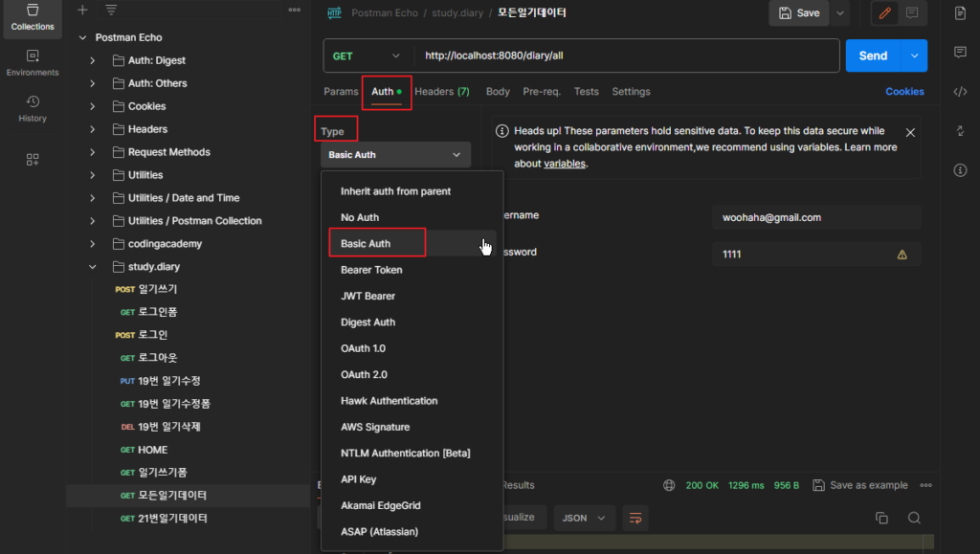Open the GET method dropdown

point(366,55)
